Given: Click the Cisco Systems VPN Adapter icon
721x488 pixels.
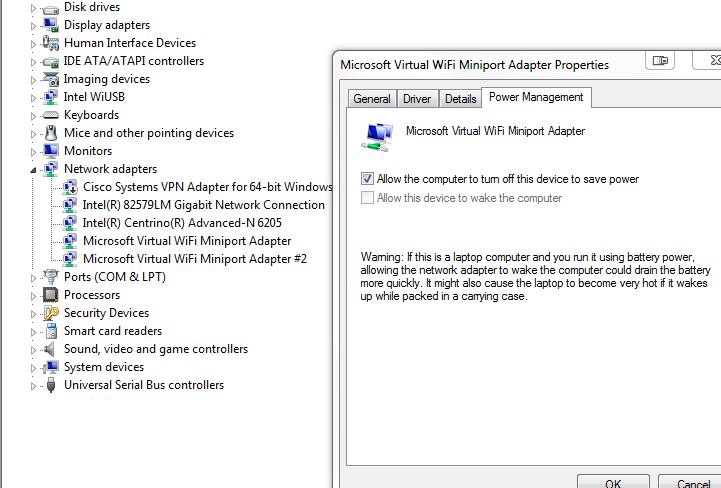Looking at the screenshot, I should (x=70, y=187).
